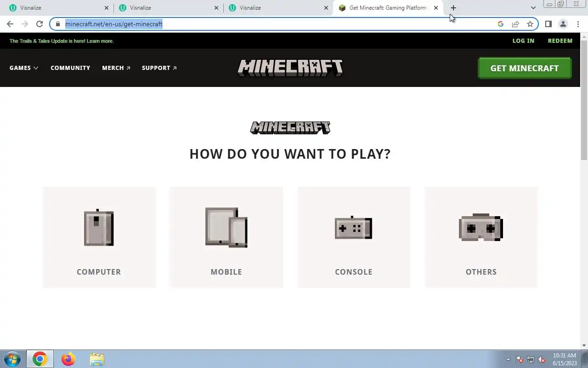Open a new browser tab
The width and height of the screenshot is (588, 368).
pos(453,8)
